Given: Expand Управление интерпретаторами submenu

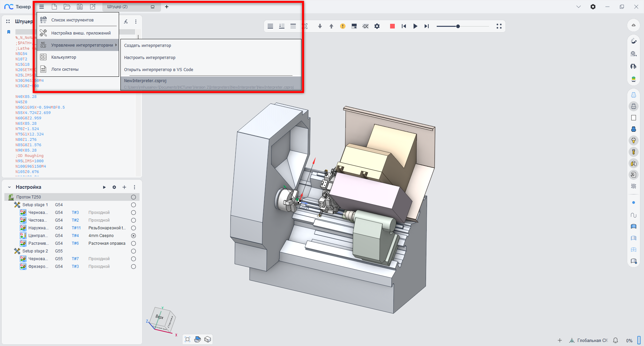Looking at the screenshot, I should point(82,45).
